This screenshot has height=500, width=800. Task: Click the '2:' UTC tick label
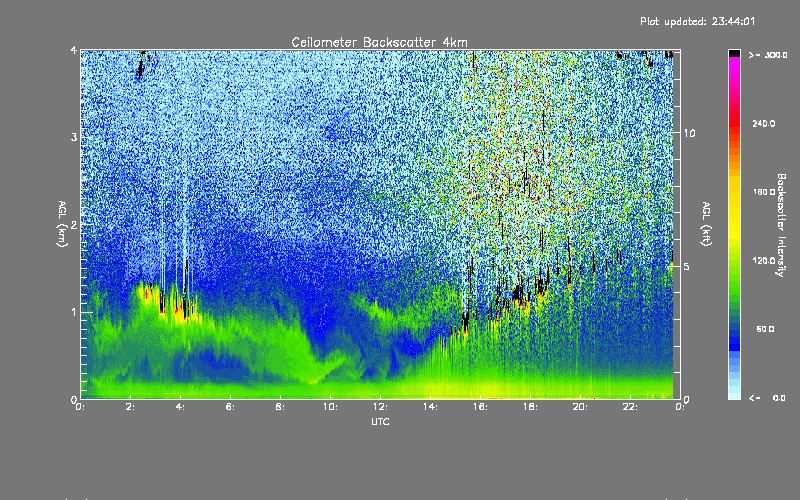pos(131,407)
